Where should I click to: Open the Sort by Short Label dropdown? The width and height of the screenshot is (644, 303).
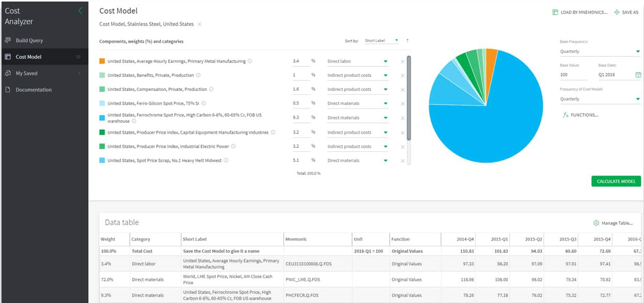pos(381,40)
